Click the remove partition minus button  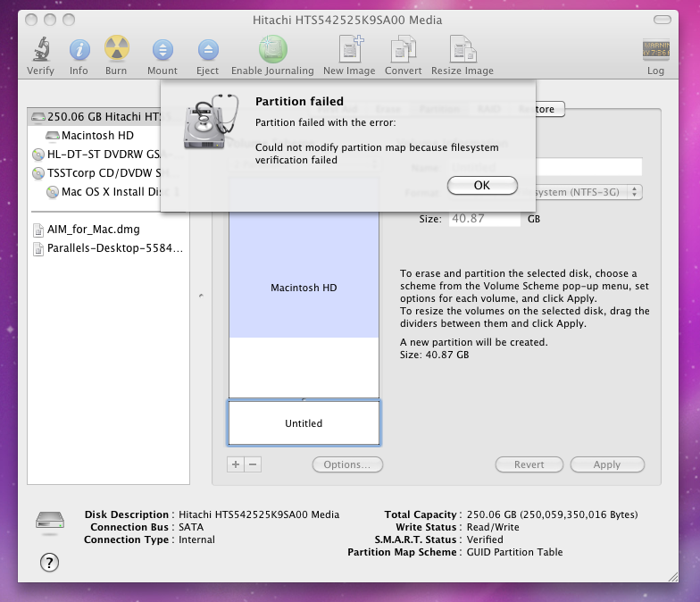253,464
